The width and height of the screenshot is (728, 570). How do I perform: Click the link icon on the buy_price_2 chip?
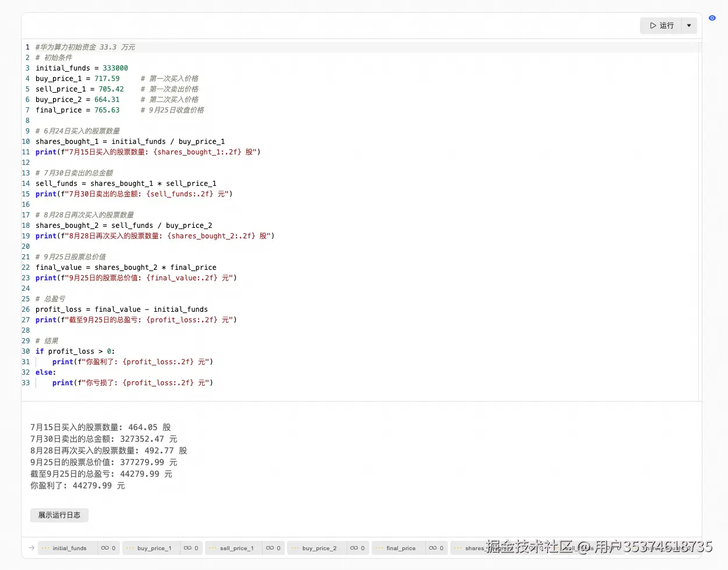tap(354, 548)
